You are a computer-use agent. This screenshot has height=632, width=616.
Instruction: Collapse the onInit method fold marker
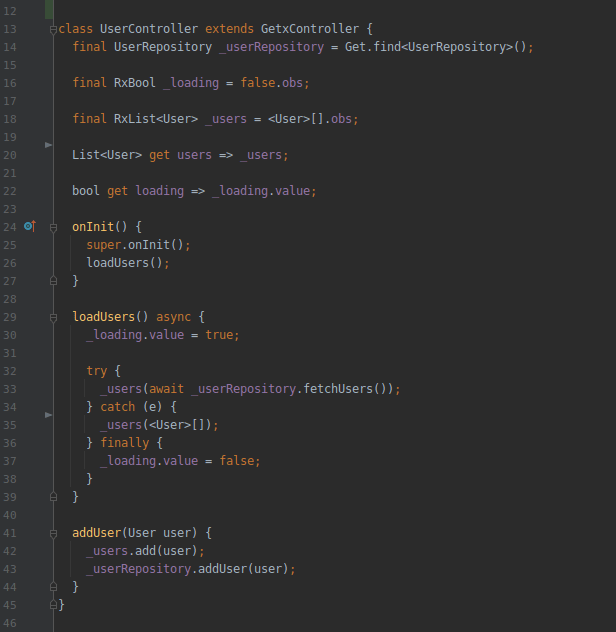click(53, 227)
